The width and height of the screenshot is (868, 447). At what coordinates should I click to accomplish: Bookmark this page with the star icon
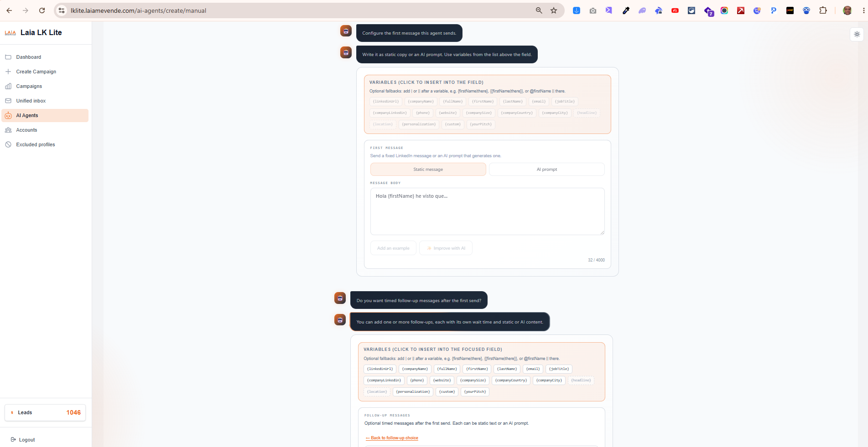pos(554,10)
